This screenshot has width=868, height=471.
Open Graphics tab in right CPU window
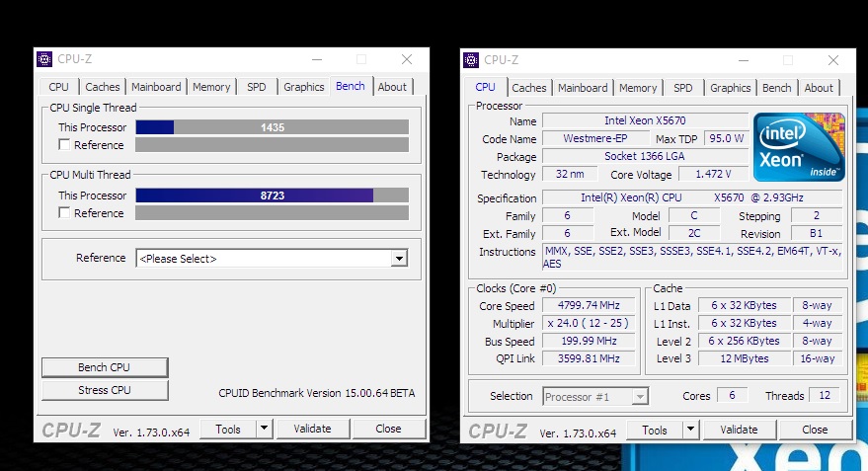point(731,88)
